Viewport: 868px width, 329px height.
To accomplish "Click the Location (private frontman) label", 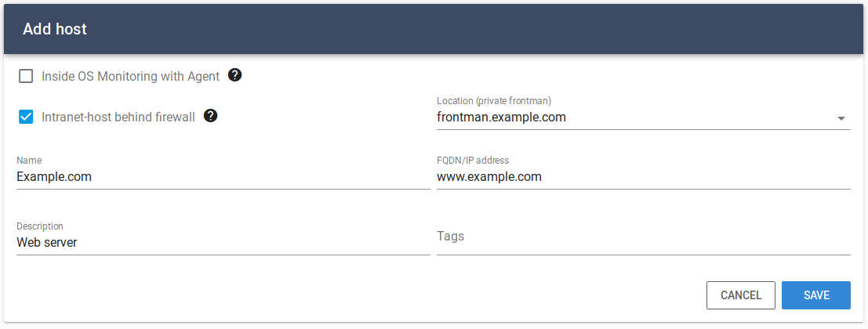I will [494, 101].
